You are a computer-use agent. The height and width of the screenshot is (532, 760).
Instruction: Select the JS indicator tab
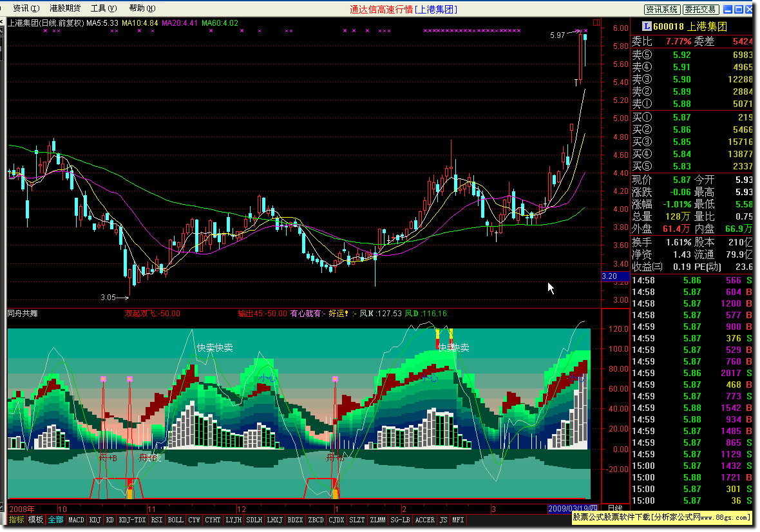444,520
